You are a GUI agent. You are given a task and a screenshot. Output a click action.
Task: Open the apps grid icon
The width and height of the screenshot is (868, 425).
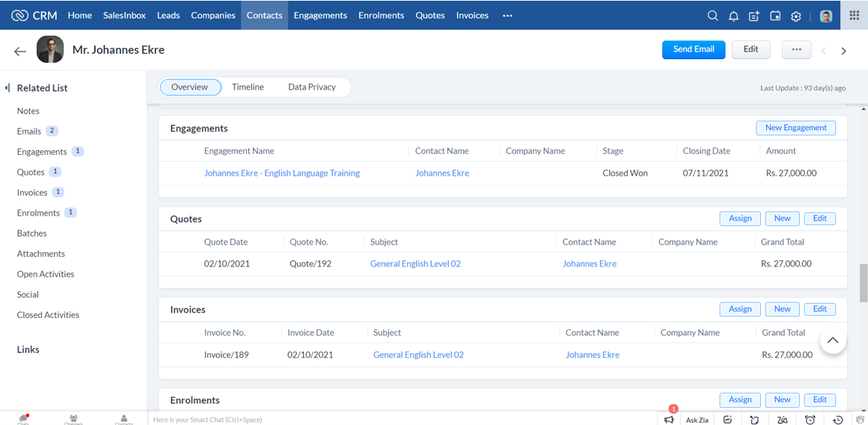(x=855, y=16)
